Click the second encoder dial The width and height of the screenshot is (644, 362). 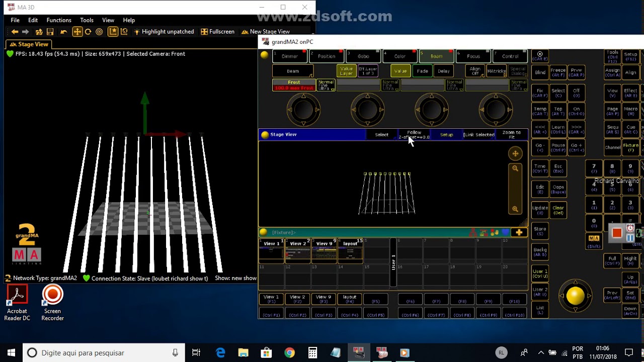pyautogui.click(x=367, y=110)
